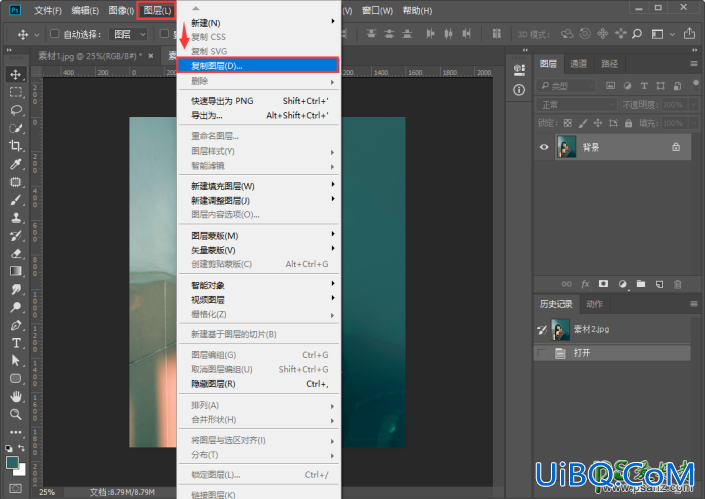Click the create new group folder icon

641,284
